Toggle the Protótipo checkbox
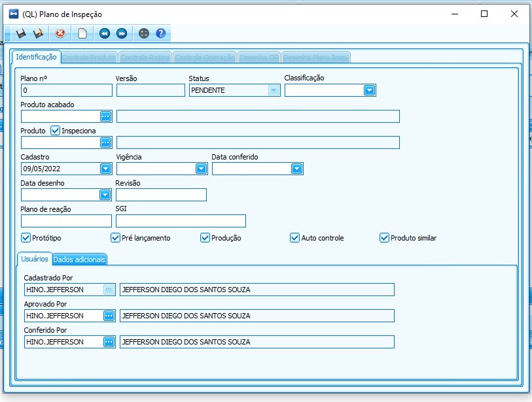Image resolution: width=532 pixels, height=402 pixels. coord(26,238)
